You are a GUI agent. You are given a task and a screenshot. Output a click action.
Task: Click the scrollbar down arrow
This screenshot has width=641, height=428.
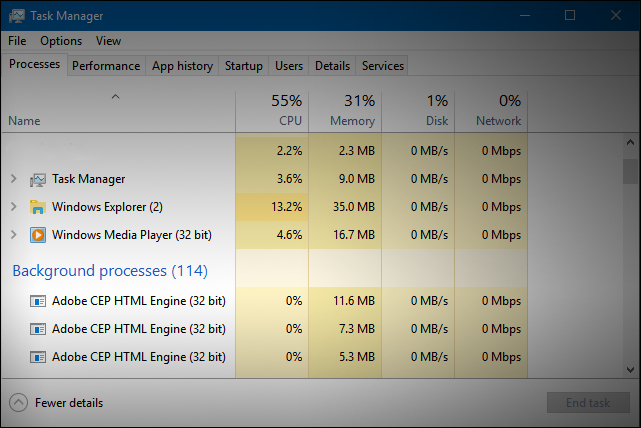click(630, 370)
